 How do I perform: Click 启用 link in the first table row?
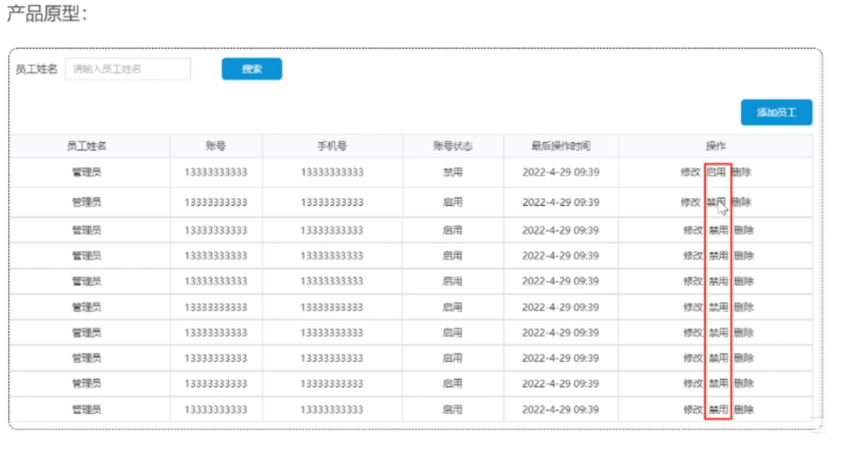coord(718,170)
